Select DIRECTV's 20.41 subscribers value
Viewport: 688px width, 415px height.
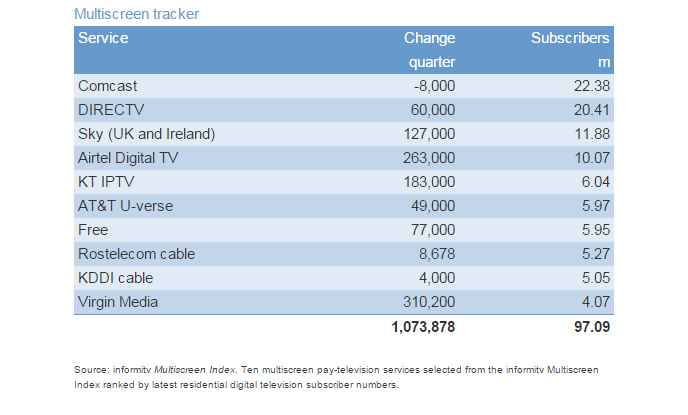click(592, 110)
